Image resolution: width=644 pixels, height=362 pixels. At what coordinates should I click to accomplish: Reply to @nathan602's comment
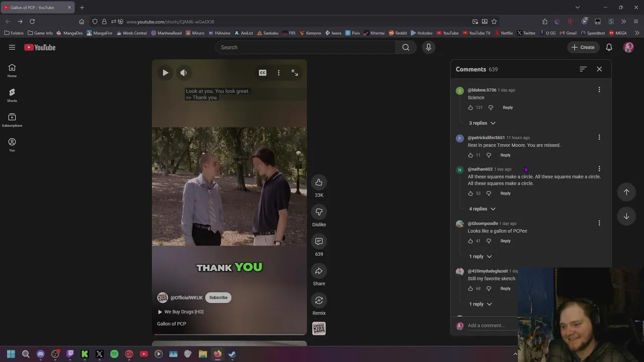pos(505,194)
